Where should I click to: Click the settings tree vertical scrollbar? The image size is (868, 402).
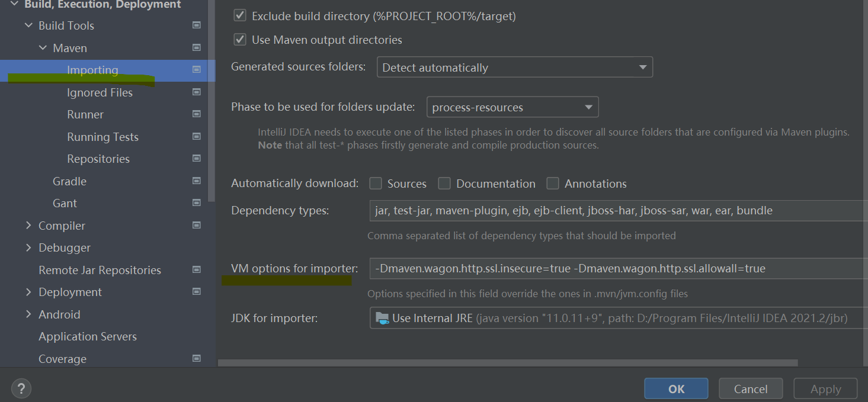(212, 101)
